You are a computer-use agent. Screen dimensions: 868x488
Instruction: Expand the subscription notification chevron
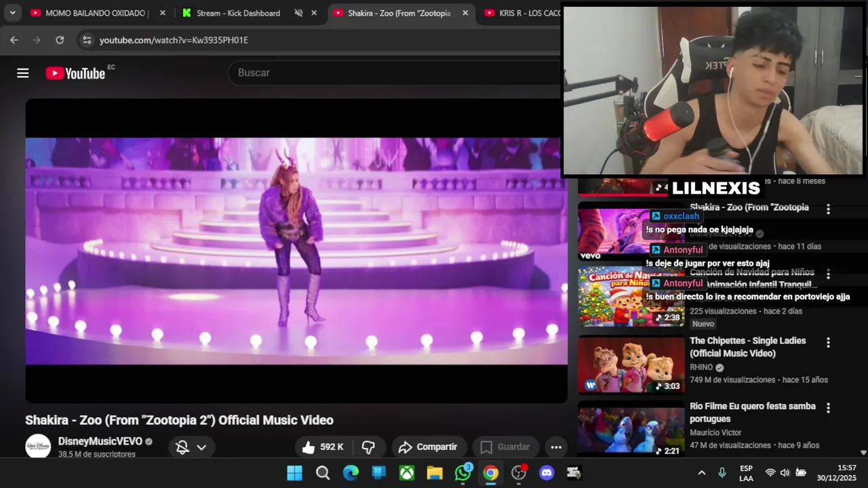[x=201, y=447]
